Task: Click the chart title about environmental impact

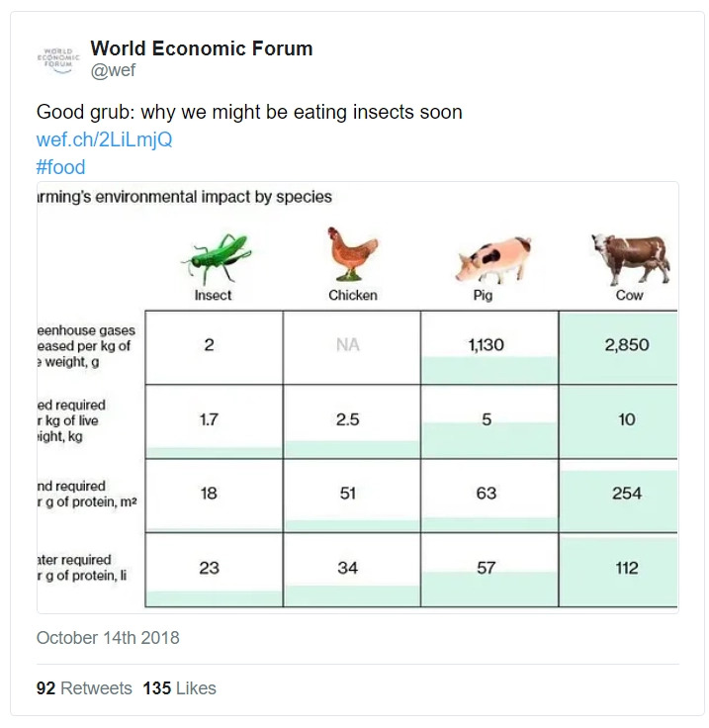Action: 185,197
